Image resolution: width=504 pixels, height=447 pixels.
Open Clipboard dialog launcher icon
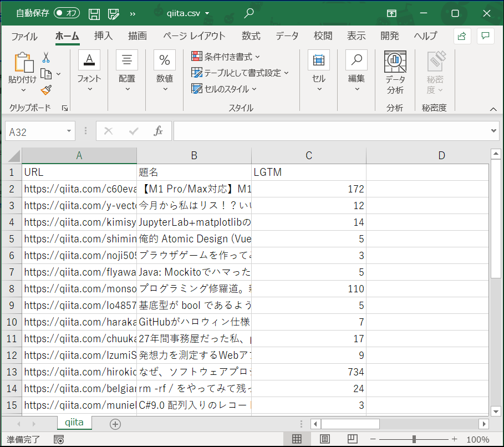(65, 108)
